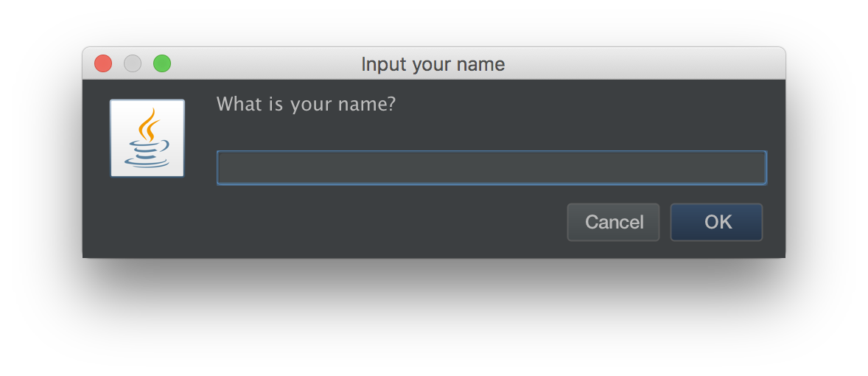Choose the highlighted default OK button
Screen dimensions: 868x376
pos(716,222)
